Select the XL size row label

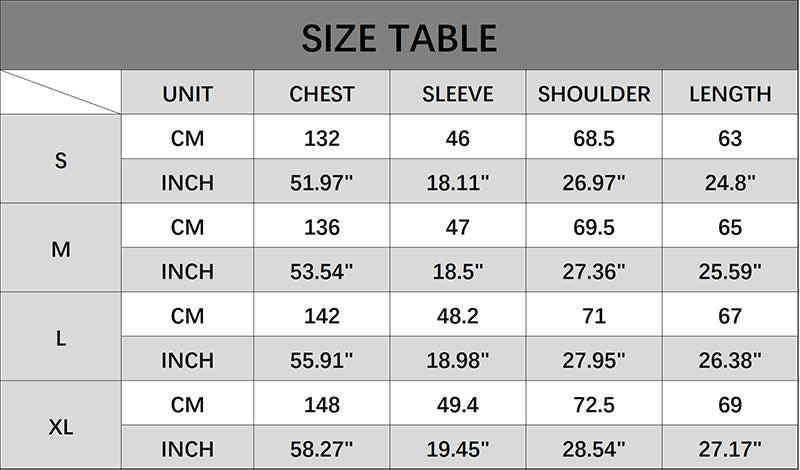point(61,427)
